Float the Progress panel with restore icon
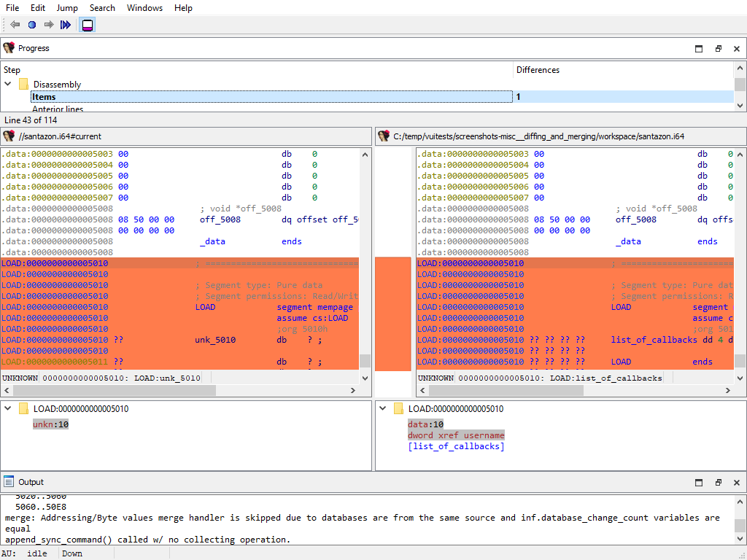 (x=718, y=49)
